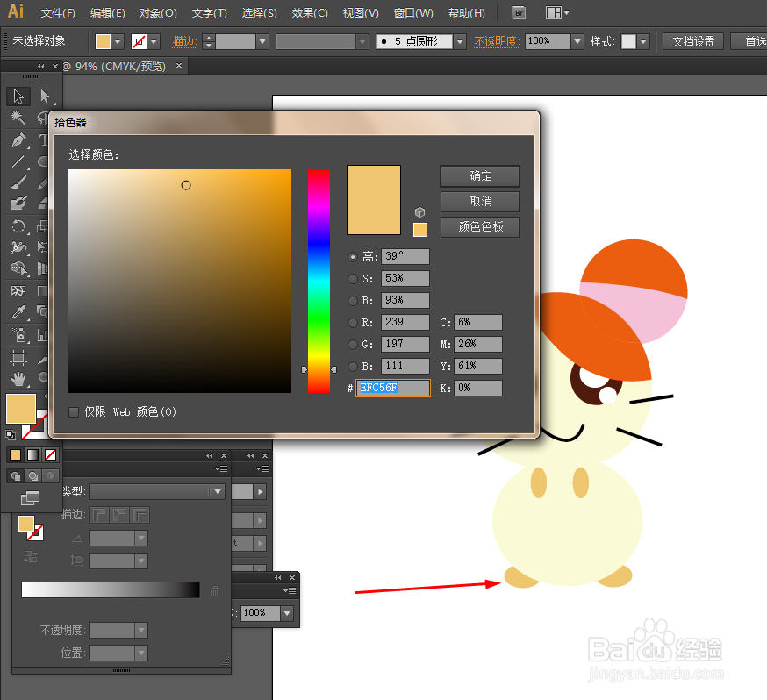Select the blue B radio button (111)
The image size is (767, 700).
352,367
